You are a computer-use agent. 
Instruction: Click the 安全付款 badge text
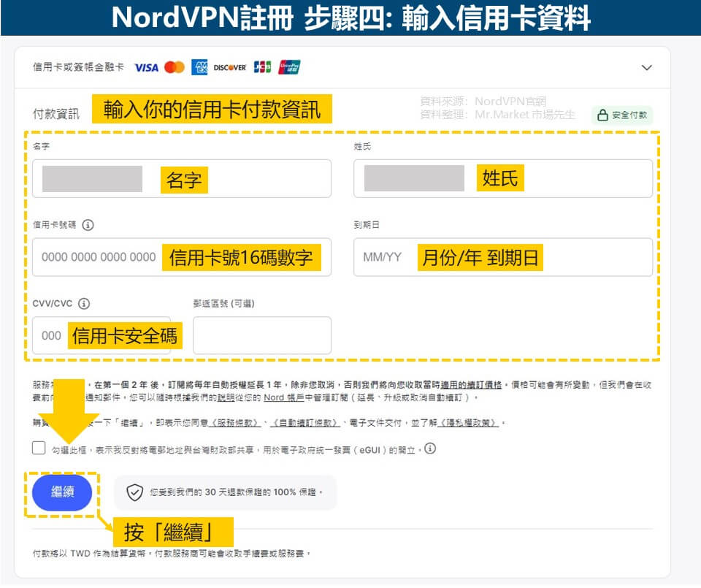coord(629,115)
